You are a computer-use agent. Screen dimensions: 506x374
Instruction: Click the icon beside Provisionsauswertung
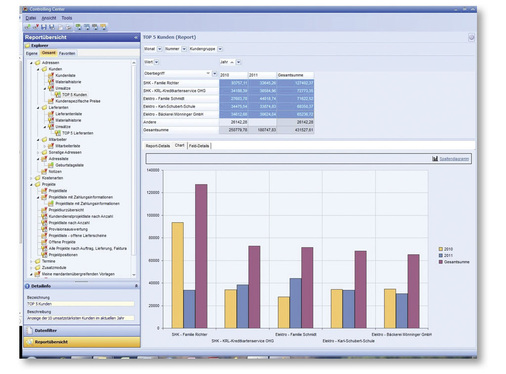(44, 229)
